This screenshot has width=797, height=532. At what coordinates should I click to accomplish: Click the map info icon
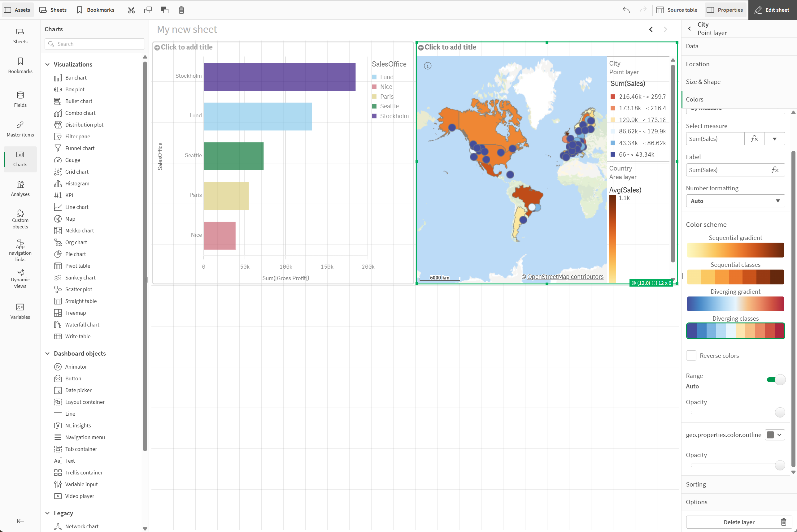(427, 66)
